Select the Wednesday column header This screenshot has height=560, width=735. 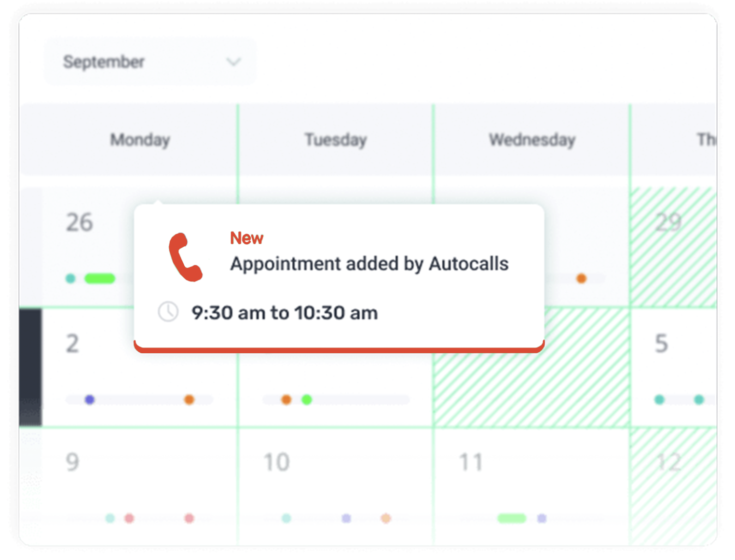(x=532, y=140)
